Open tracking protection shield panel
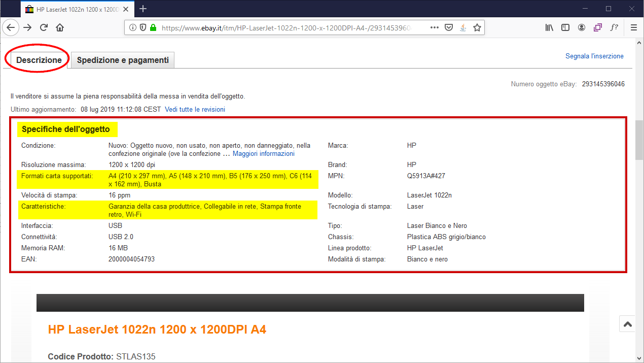Image resolution: width=644 pixels, height=363 pixels. (x=142, y=28)
